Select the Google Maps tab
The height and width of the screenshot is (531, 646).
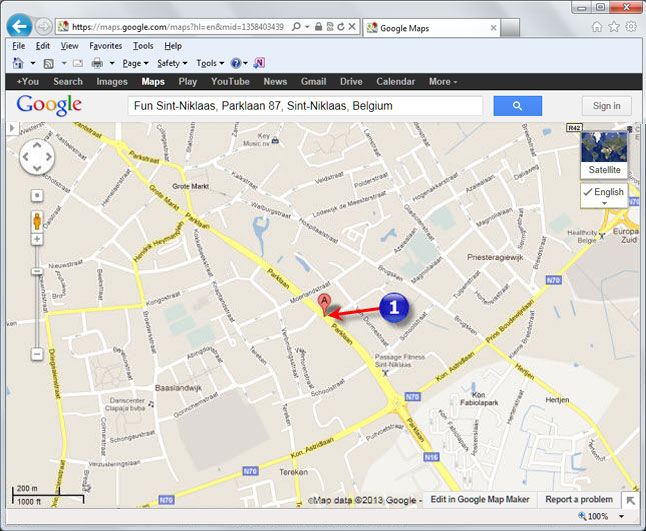coord(431,28)
